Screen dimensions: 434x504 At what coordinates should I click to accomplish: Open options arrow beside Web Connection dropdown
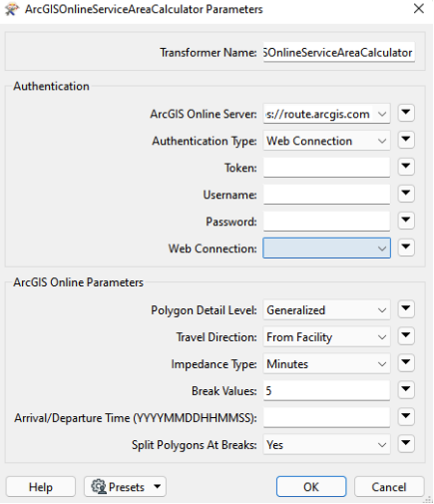point(406,248)
